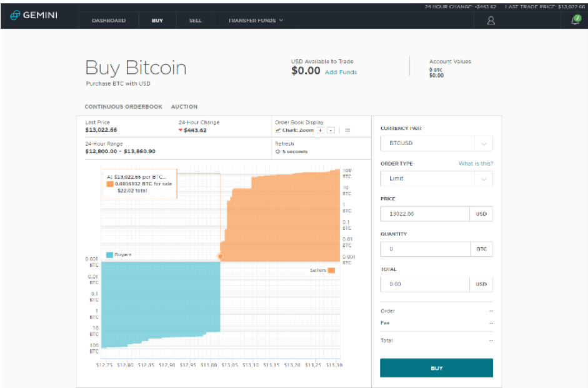Select the Continuous Orderbook tab
This screenshot has height=388, width=588.
[123, 107]
